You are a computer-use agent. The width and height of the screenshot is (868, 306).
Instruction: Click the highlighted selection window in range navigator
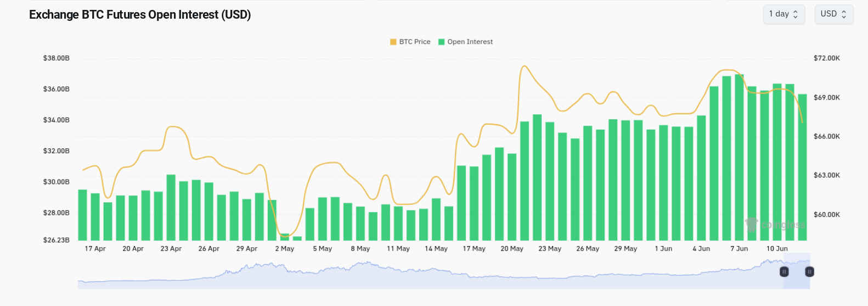[797, 271]
